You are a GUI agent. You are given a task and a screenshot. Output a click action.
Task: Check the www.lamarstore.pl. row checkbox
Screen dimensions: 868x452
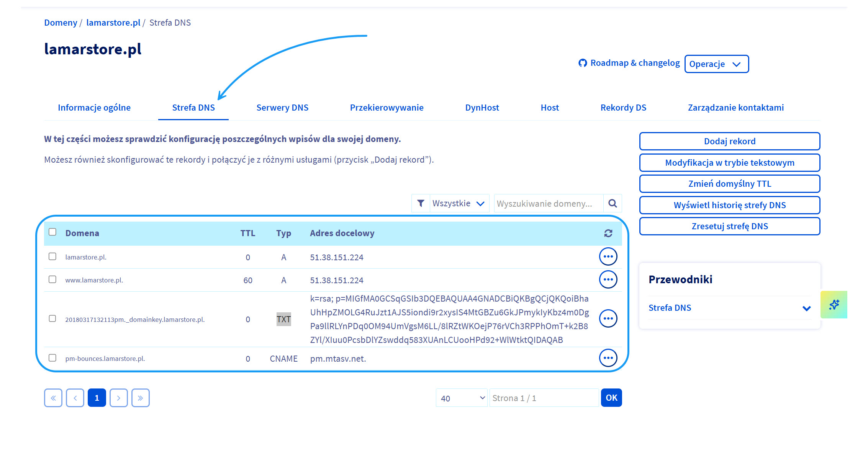pyautogui.click(x=52, y=279)
